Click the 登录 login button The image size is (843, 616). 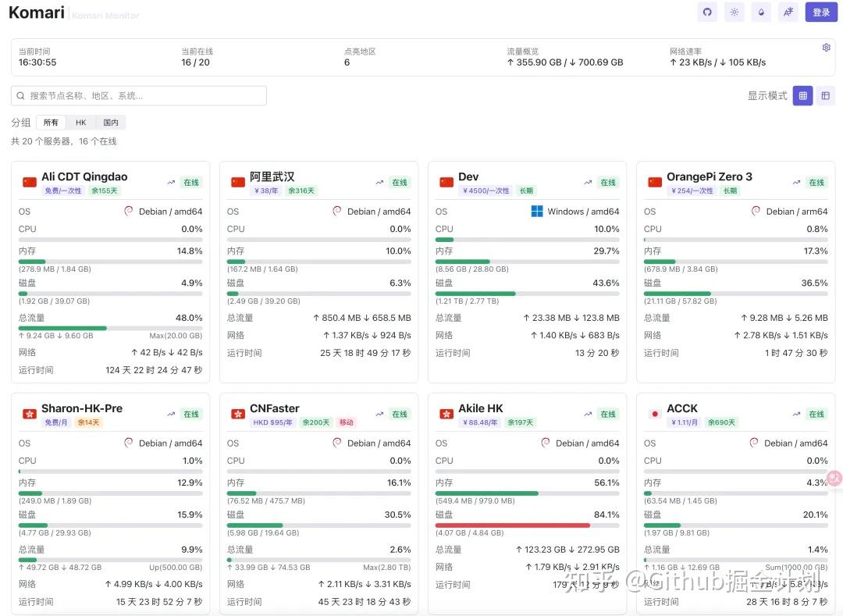[x=821, y=12]
